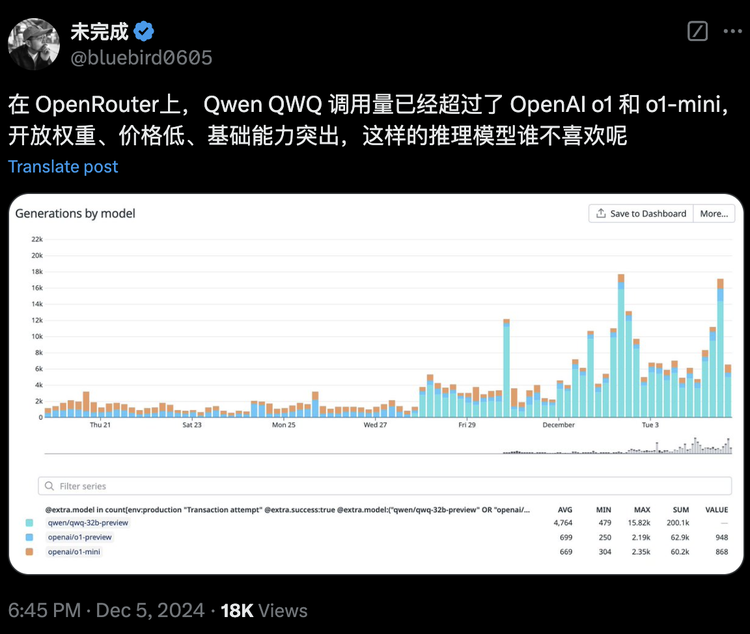This screenshot has height=634, width=750.
Task: Click the mini overview timeline strip
Action: (x=388, y=445)
